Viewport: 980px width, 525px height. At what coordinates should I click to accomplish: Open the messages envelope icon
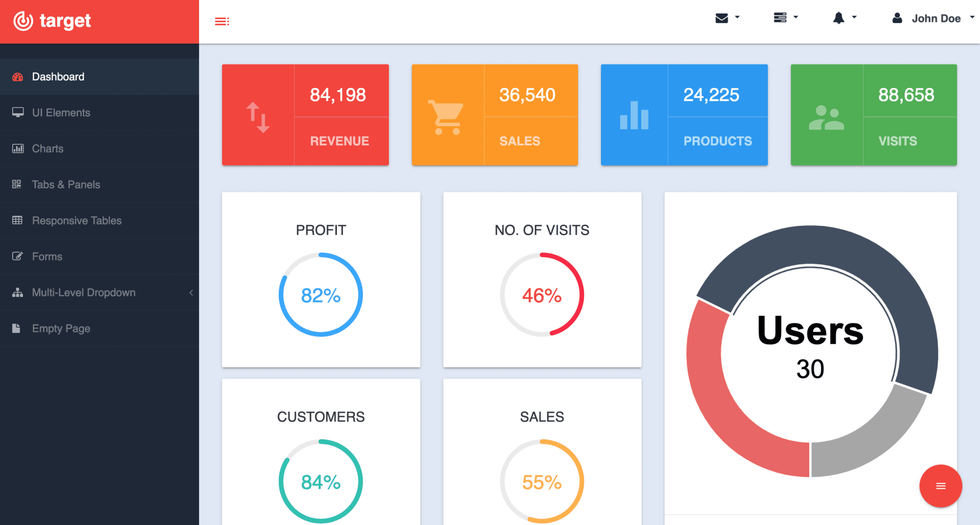(722, 18)
